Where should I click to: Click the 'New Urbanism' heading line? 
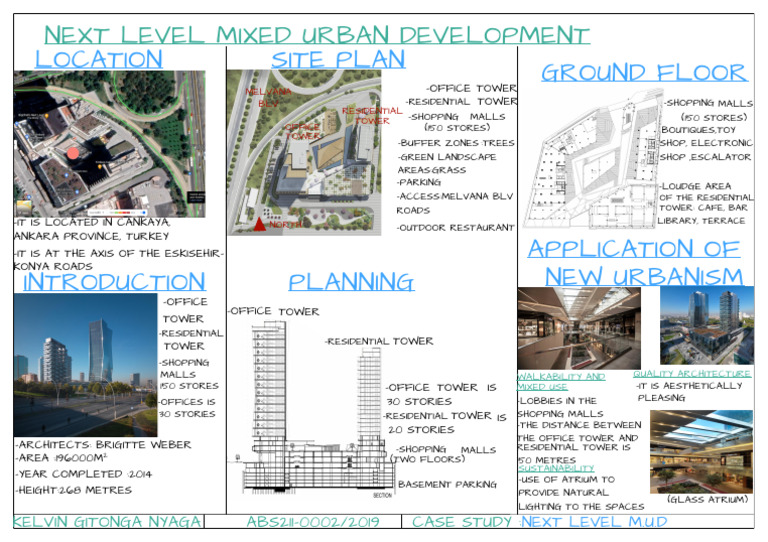click(x=644, y=276)
